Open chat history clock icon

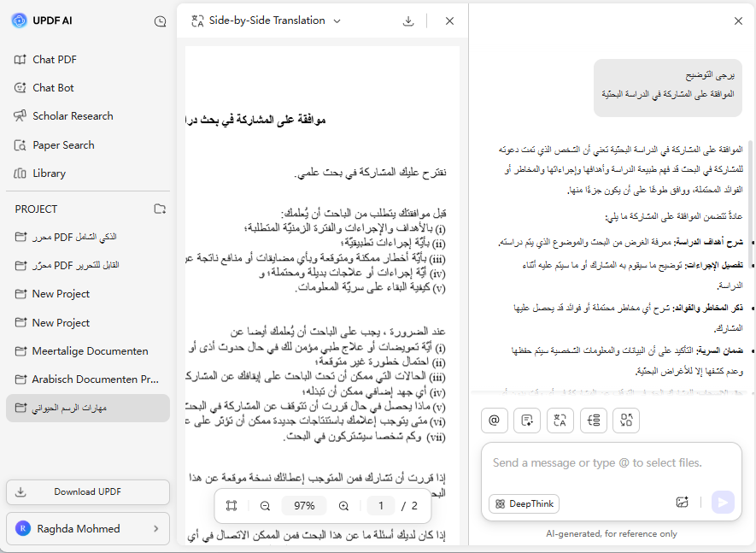point(160,21)
